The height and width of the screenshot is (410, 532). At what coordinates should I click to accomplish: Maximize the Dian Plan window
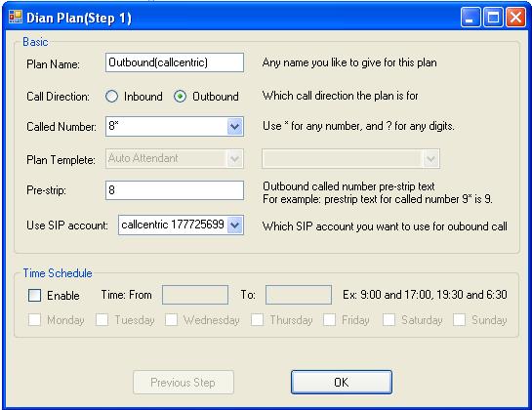(493, 17)
